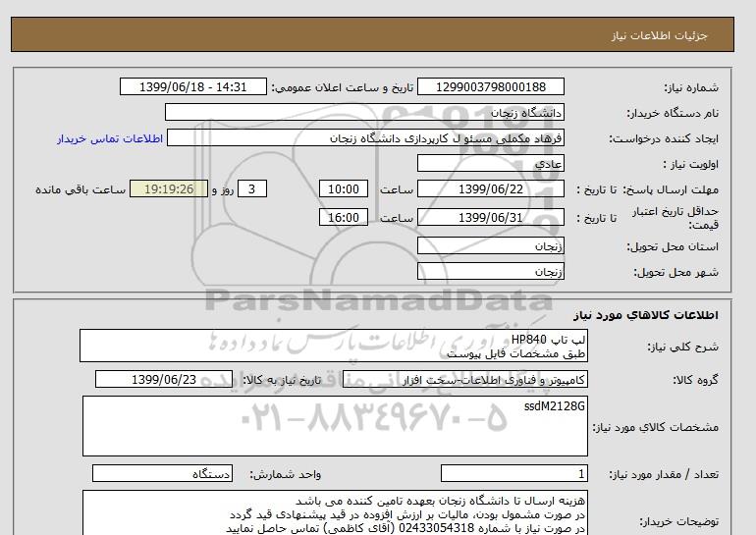Click the label واحد شمارش
Viewport: 756px width, 535px height.
[x=286, y=475]
